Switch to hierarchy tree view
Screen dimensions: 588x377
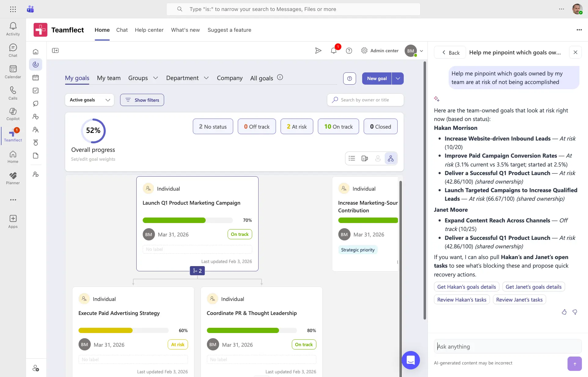pyautogui.click(x=391, y=158)
